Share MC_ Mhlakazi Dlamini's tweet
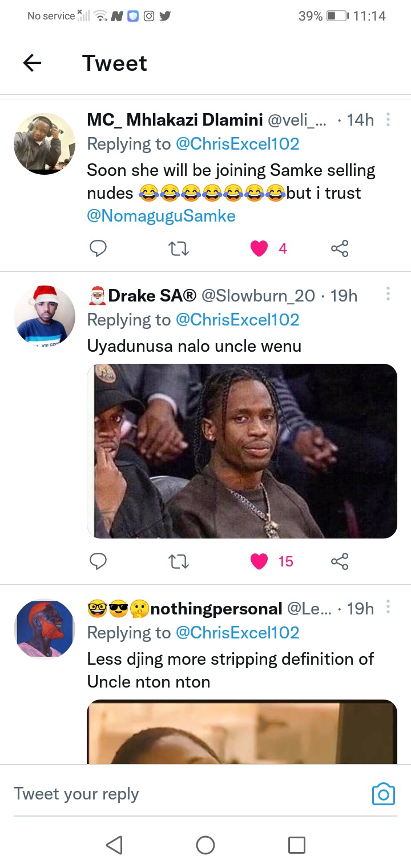Image resolution: width=411 pixels, height=868 pixels. [340, 248]
